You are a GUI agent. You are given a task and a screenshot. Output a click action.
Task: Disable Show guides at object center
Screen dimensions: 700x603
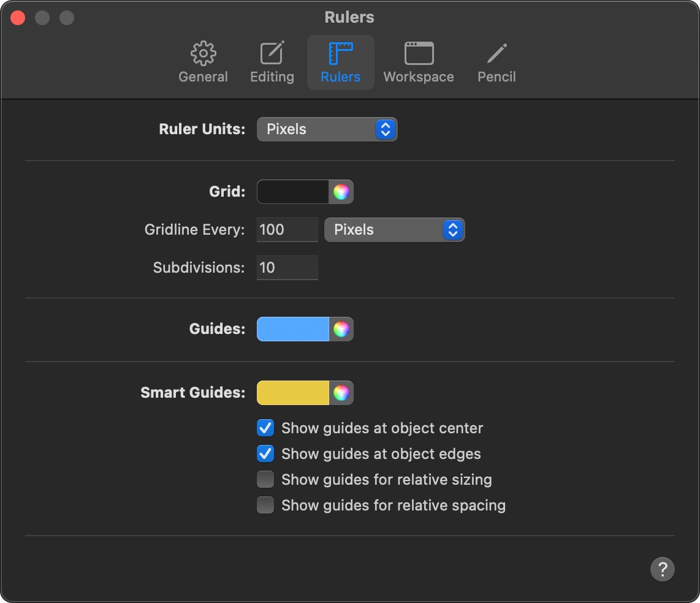[265, 428]
